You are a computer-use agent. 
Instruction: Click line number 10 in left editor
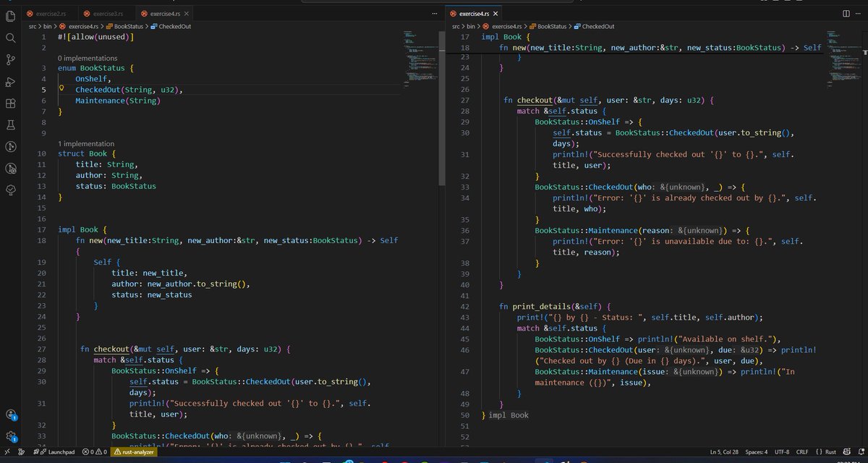(41, 154)
